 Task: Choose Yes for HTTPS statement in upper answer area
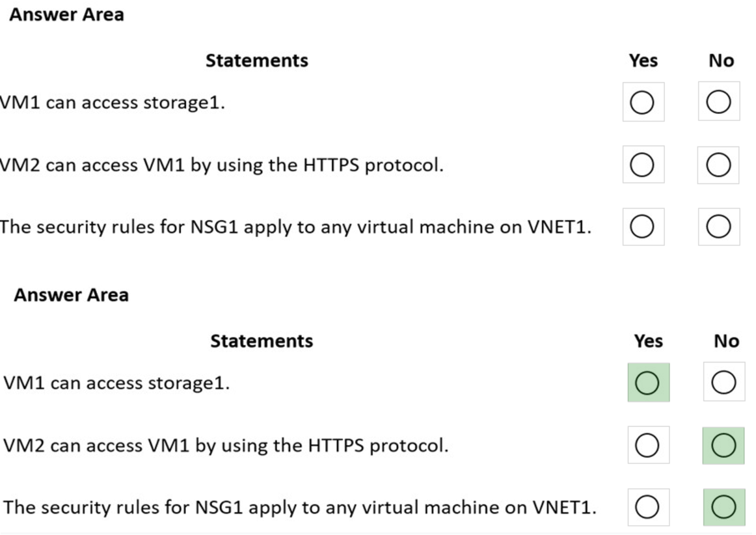click(x=642, y=165)
